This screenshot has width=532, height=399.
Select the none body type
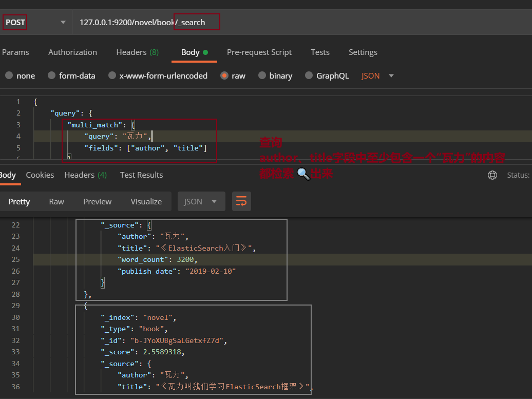21,75
